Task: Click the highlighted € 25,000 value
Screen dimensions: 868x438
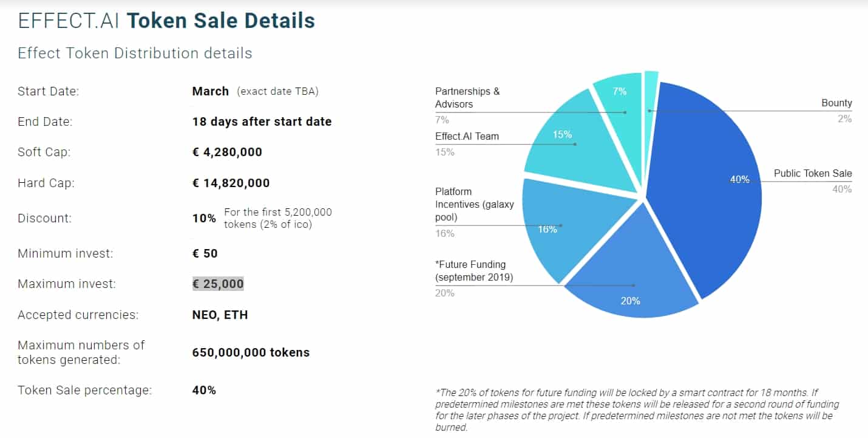Action: point(218,284)
